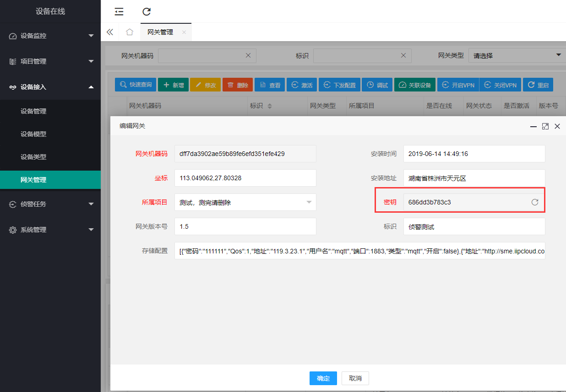This screenshot has height=392, width=566.
Task: Click the 所属项目 column header
Action: tap(362, 106)
